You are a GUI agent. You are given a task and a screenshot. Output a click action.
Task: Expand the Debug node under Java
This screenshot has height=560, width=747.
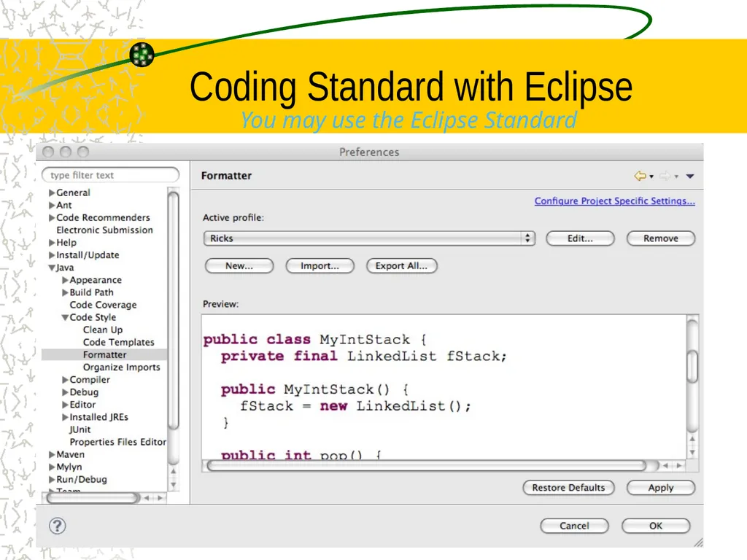(65, 392)
